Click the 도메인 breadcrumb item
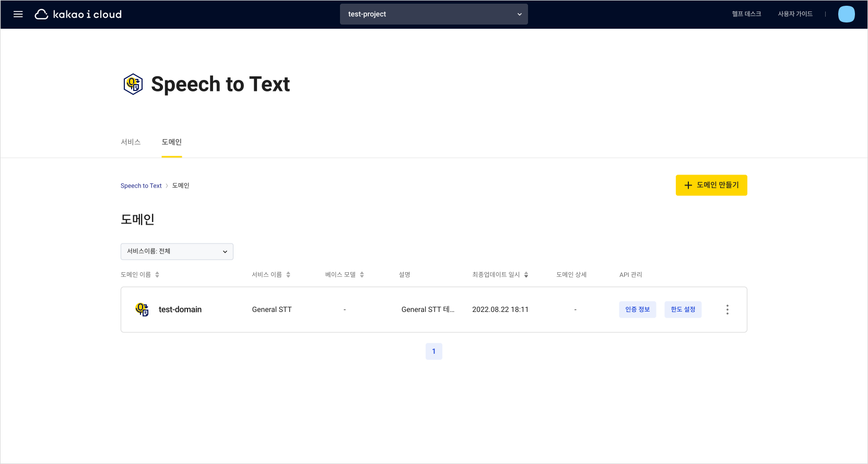Screen dimensions: 868x464 [181, 185]
